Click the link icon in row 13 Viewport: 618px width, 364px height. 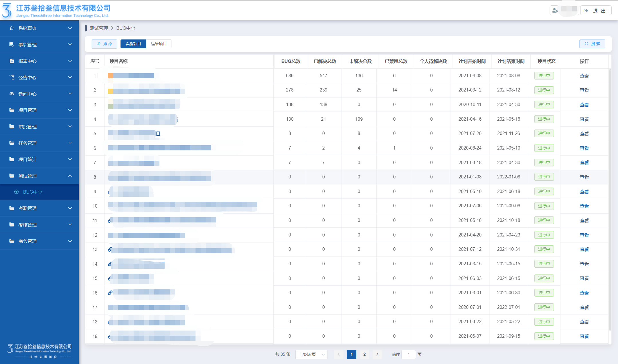coord(110,249)
